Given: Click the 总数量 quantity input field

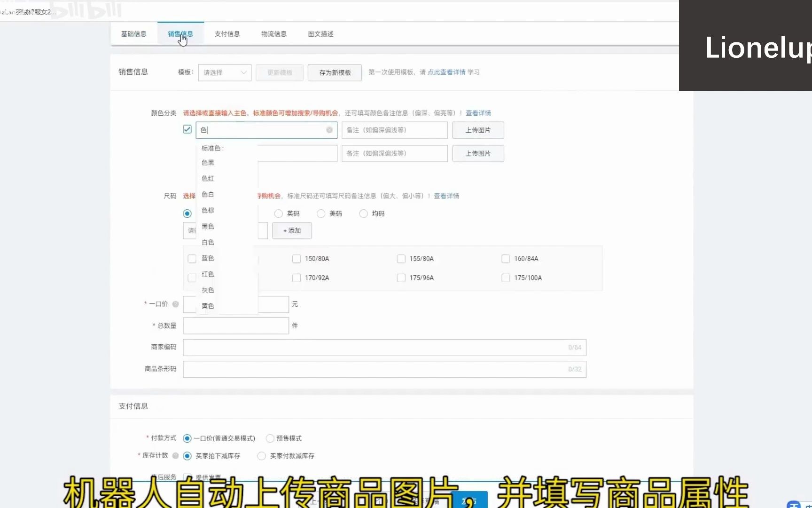Looking at the screenshot, I should [x=236, y=325].
